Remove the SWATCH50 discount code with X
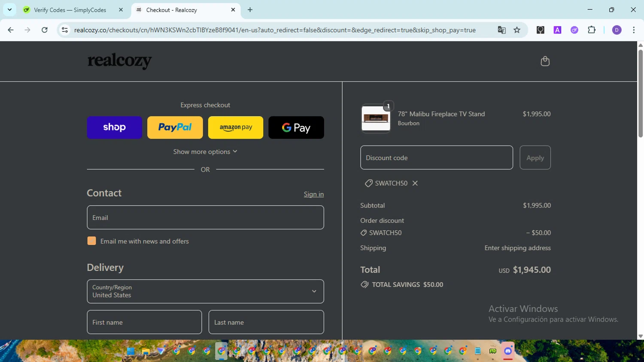This screenshot has width=644, height=362. (415, 183)
